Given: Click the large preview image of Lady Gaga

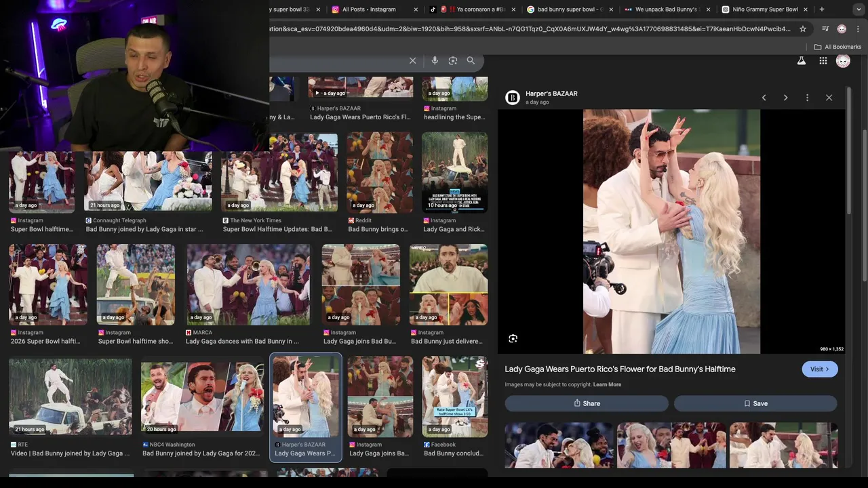Looking at the screenshot, I should 671,232.
